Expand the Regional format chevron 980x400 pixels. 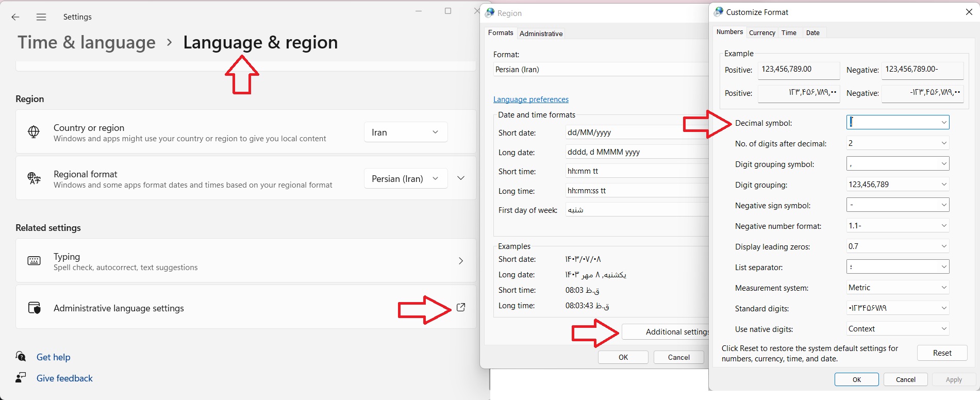pyautogui.click(x=461, y=178)
